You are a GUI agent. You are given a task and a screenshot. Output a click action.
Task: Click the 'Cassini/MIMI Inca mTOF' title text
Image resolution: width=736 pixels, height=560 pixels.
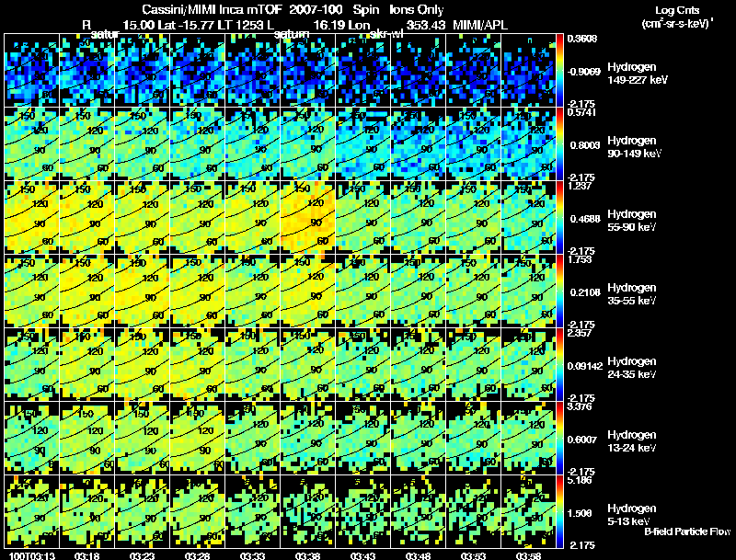(213, 10)
